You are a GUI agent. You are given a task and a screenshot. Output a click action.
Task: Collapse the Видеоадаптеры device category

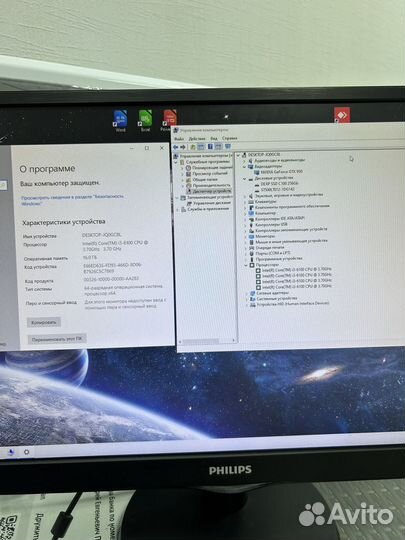tap(245, 166)
